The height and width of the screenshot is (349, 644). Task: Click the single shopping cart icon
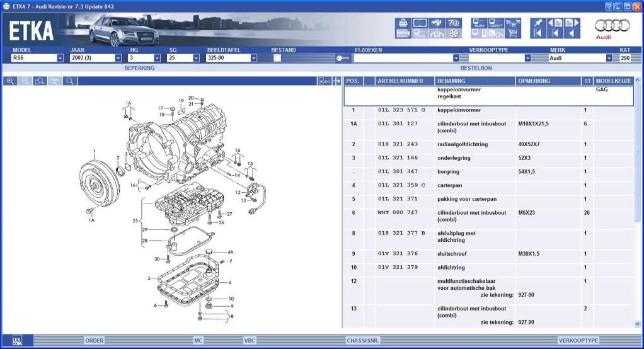coord(512,33)
